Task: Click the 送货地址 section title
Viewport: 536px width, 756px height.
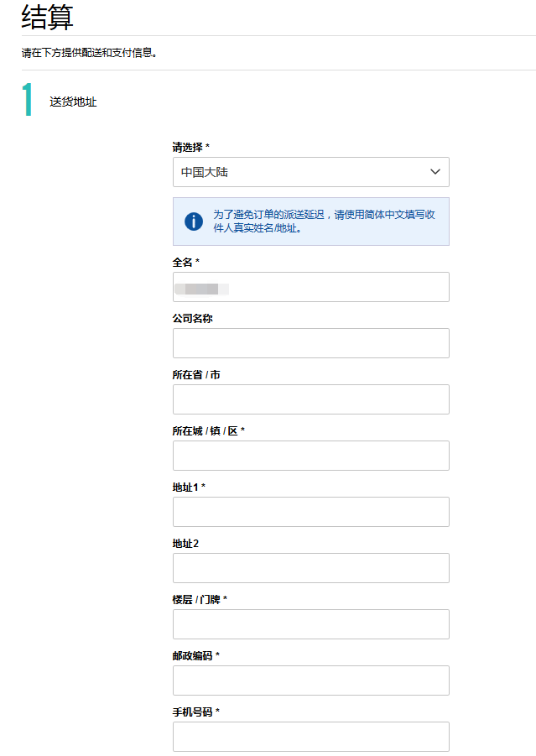Action: [x=73, y=102]
